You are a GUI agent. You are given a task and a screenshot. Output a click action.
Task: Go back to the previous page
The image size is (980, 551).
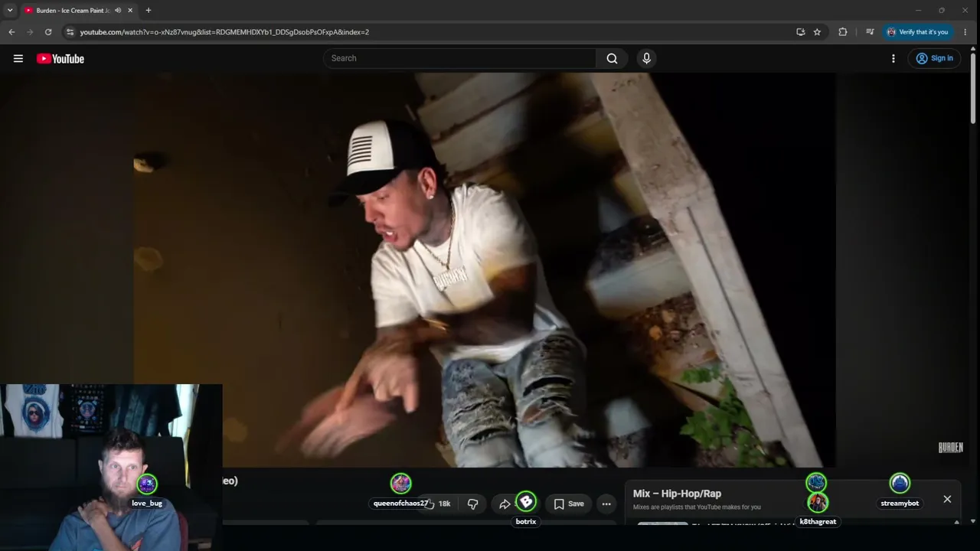coord(11,32)
